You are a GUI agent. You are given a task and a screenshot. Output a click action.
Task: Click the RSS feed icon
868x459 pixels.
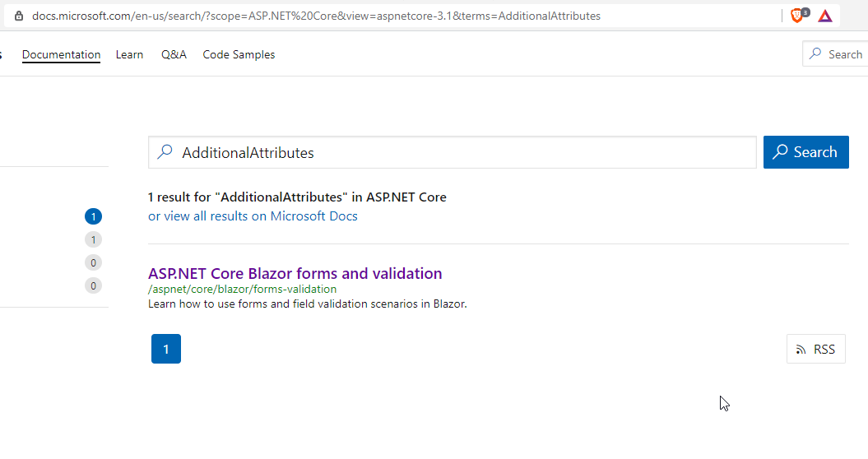[801, 350]
